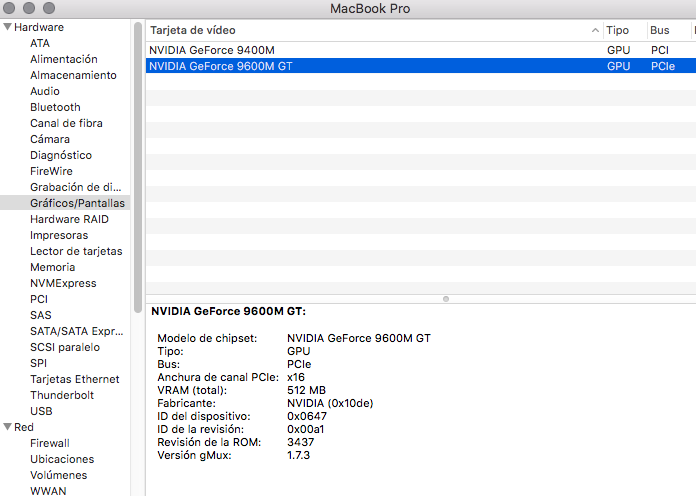Select Gráficos/Pantallas sidebar item
The height and width of the screenshot is (496, 696).
(x=65, y=203)
